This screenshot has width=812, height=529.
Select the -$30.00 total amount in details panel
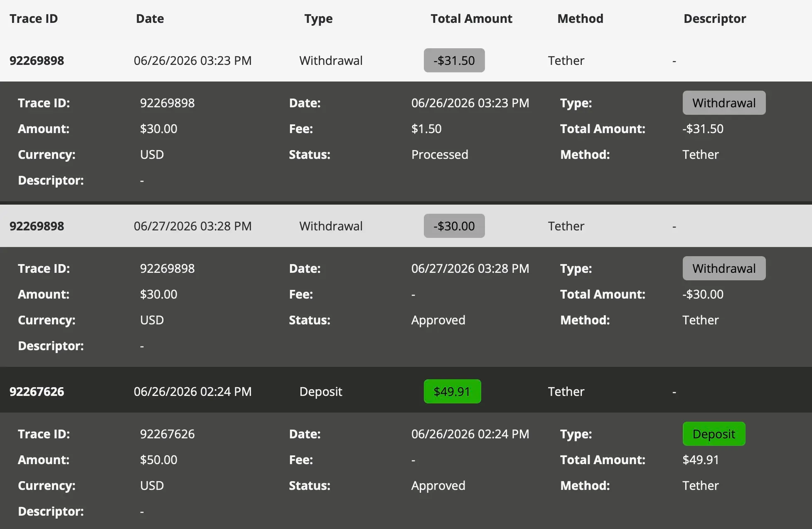click(703, 294)
